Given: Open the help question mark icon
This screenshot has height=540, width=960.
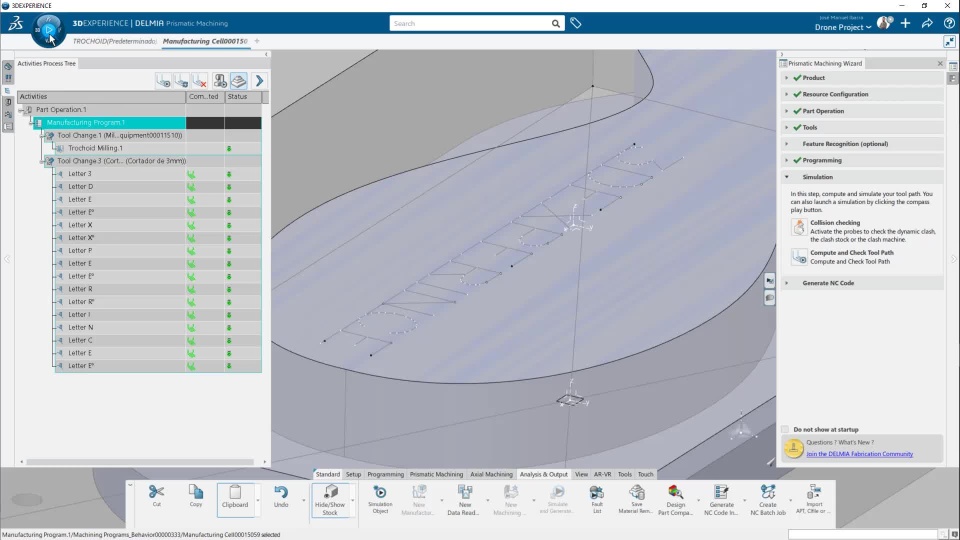Looking at the screenshot, I should (x=949, y=23).
